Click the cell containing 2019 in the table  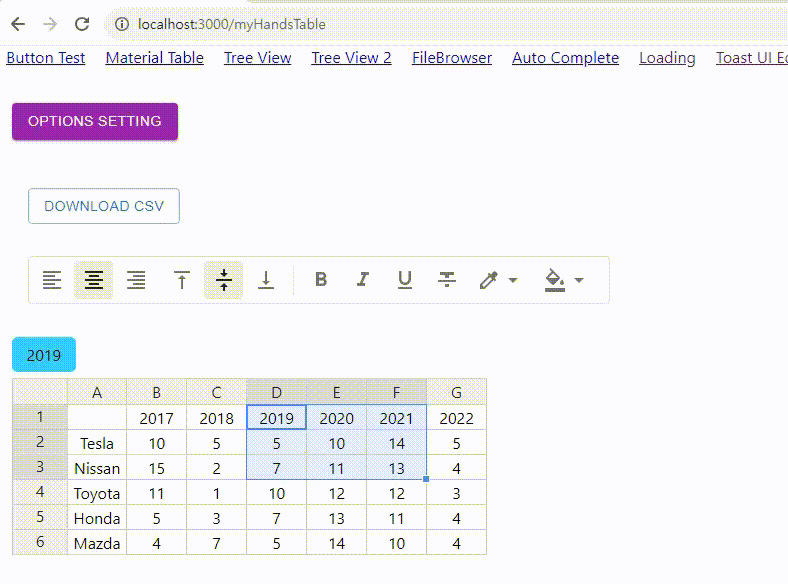click(x=276, y=418)
